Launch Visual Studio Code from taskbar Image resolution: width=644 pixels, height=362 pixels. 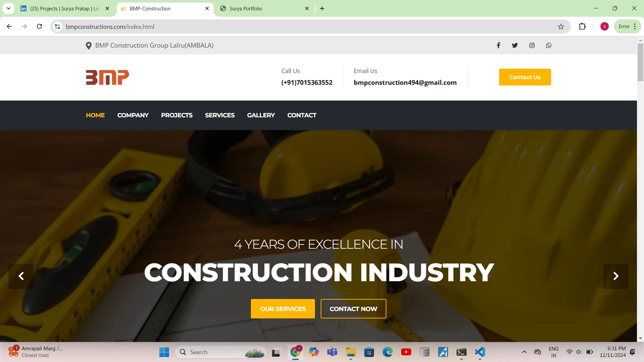coord(479,352)
